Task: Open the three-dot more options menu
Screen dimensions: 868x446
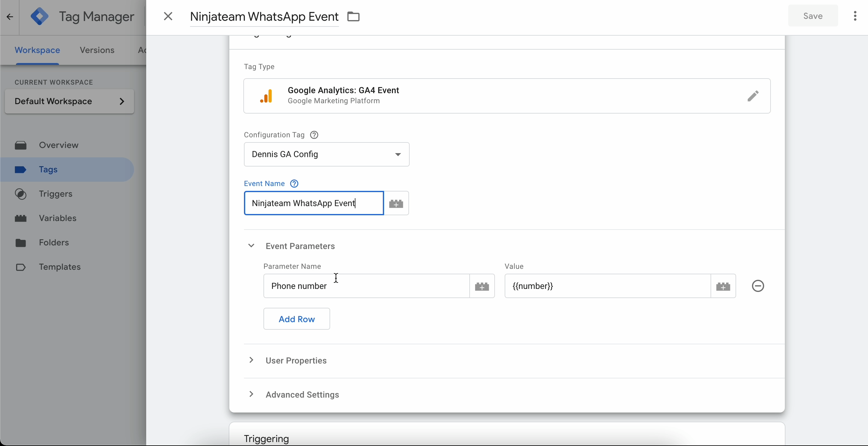Action: [855, 16]
